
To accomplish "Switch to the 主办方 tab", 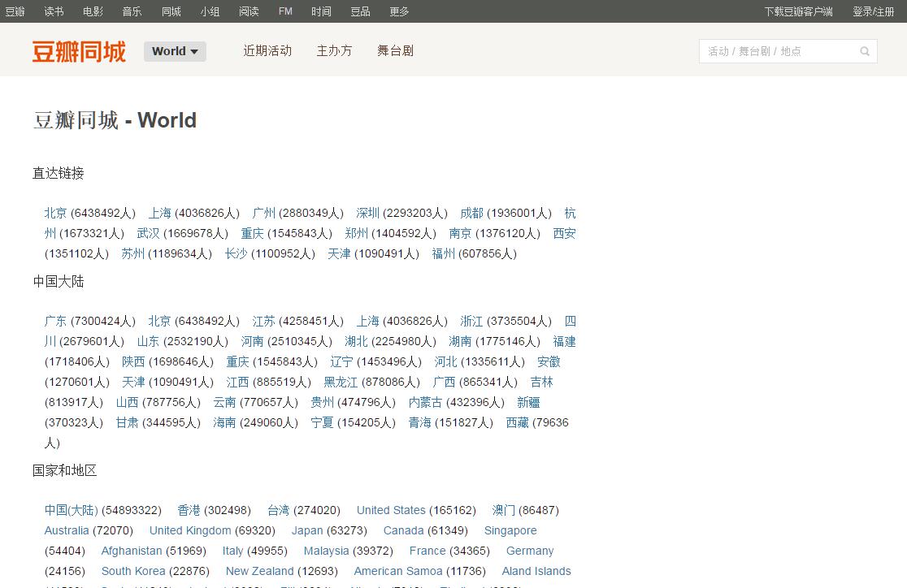I will pyautogui.click(x=334, y=50).
